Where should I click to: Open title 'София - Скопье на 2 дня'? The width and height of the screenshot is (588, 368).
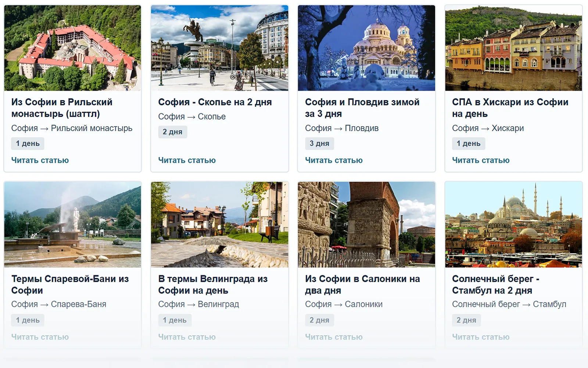click(x=215, y=102)
